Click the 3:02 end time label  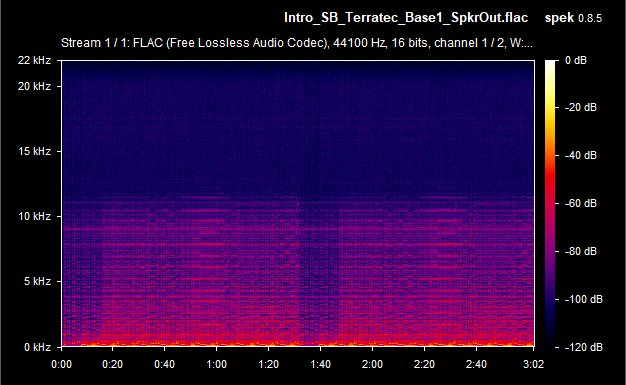click(x=533, y=364)
